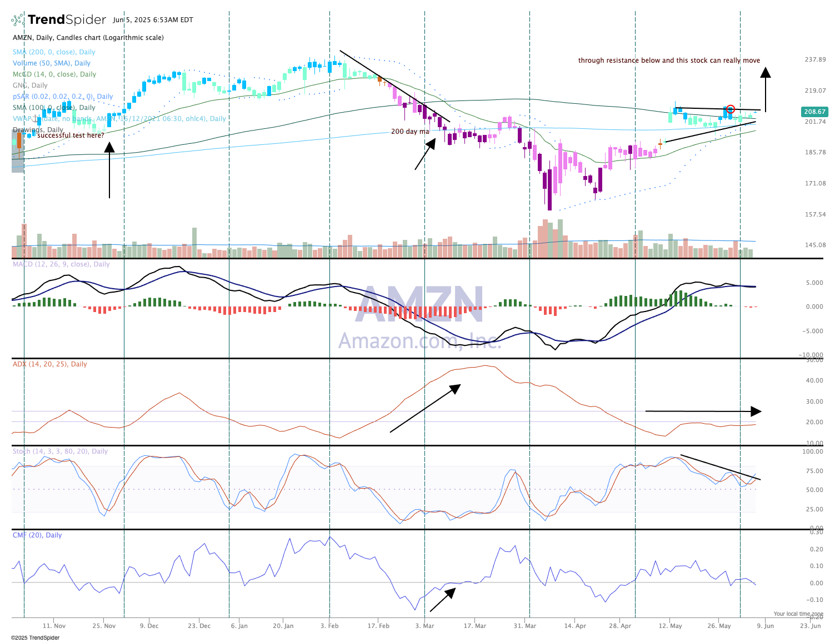The width and height of the screenshot is (840, 643).
Task: Select up arrow under 'successful test here?'
Action: point(109,169)
